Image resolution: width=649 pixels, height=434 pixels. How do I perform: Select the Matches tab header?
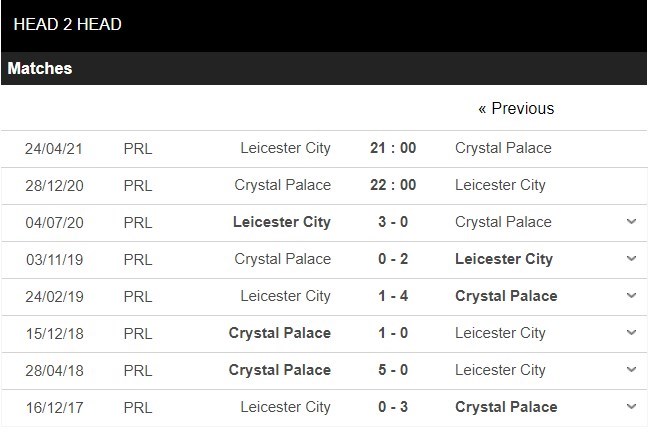[40, 69]
